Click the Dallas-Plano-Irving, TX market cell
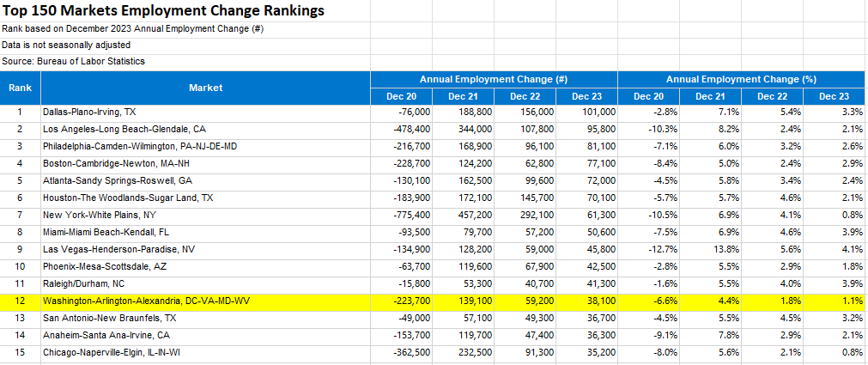Image resolution: width=868 pixels, height=365 pixels. click(x=89, y=112)
